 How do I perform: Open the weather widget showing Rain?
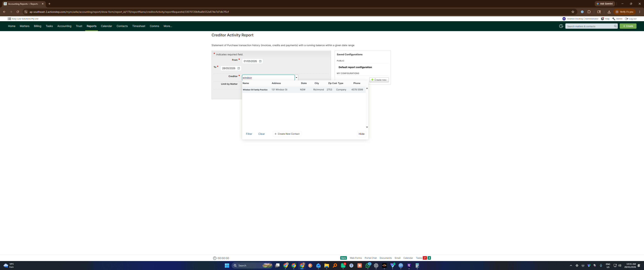[x=8, y=265]
